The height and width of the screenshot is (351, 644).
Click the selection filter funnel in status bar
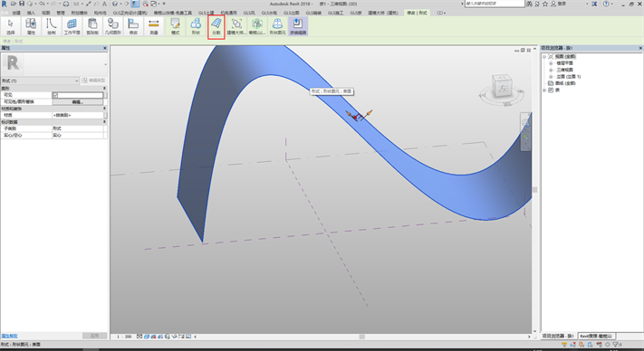(x=616, y=345)
